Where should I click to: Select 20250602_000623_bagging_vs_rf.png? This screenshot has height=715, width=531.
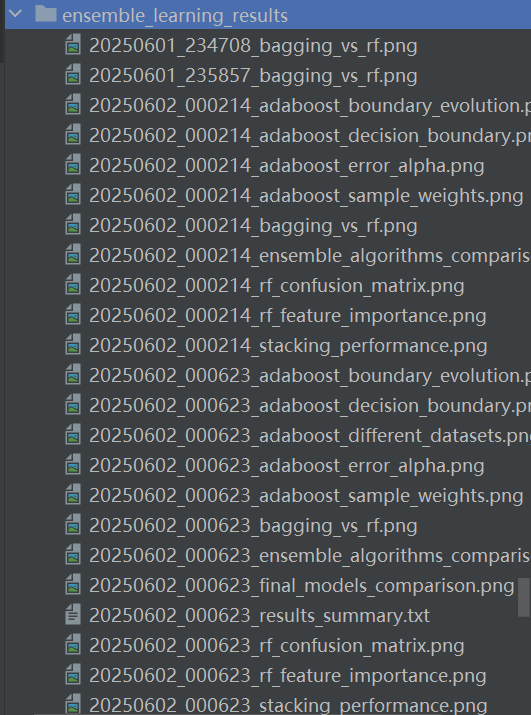(253, 526)
